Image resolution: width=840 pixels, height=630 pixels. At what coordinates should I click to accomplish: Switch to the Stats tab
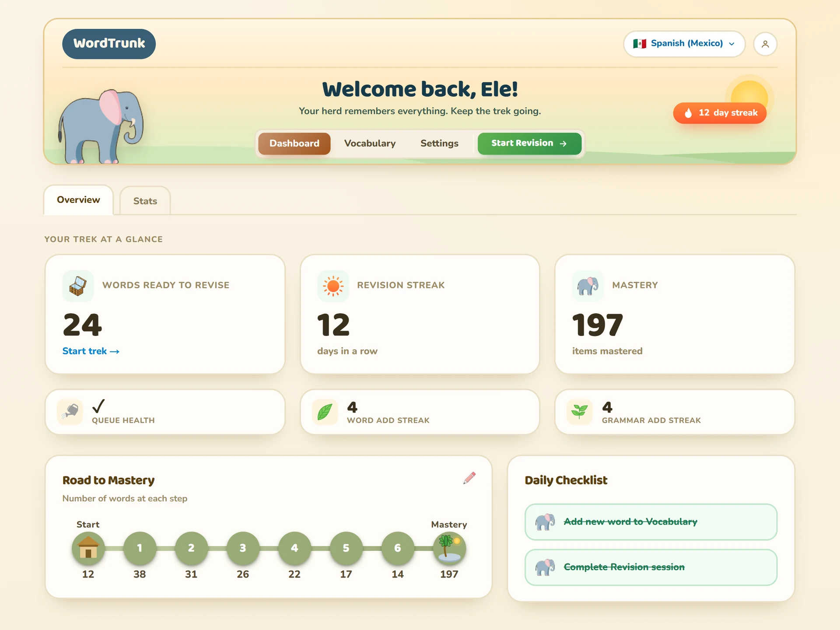pos(145,201)
